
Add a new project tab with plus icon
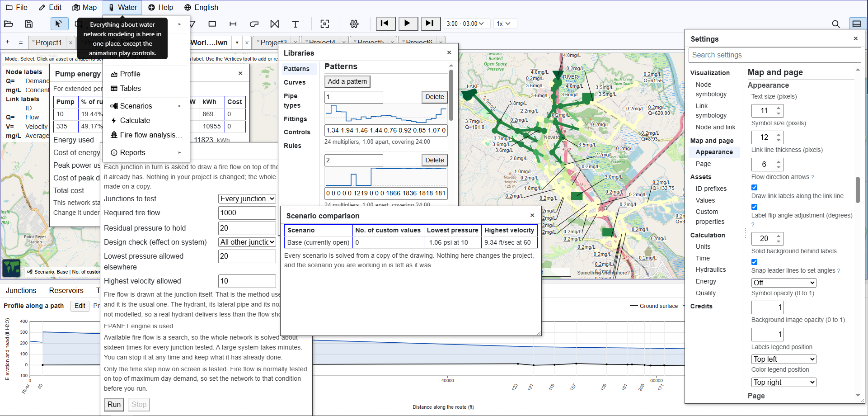pos(8,42)
